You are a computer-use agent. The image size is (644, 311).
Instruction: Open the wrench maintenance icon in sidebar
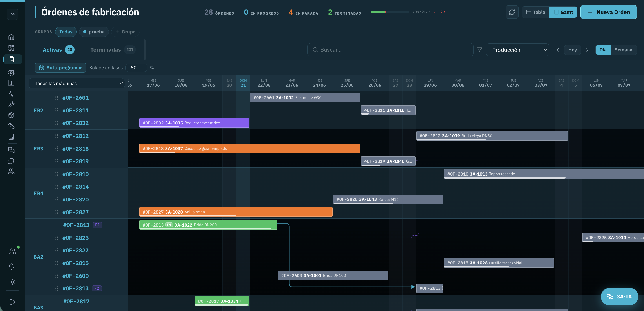pos(11,104)
